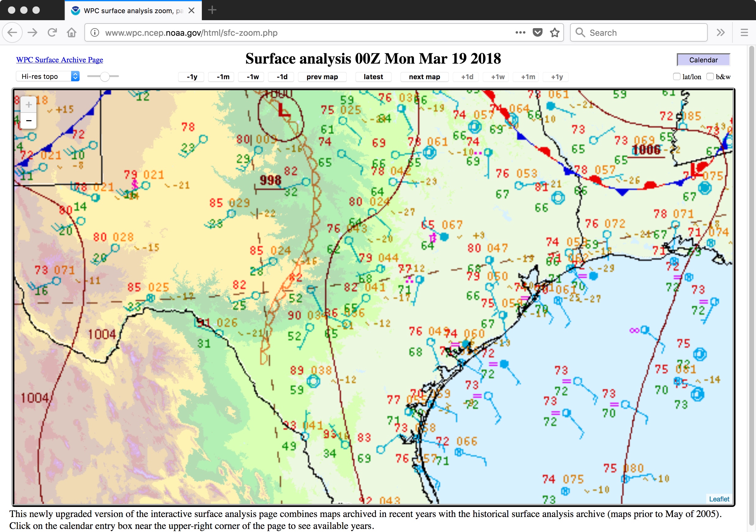
Task: Click the browser forward arrow
Action: [32, 33]
